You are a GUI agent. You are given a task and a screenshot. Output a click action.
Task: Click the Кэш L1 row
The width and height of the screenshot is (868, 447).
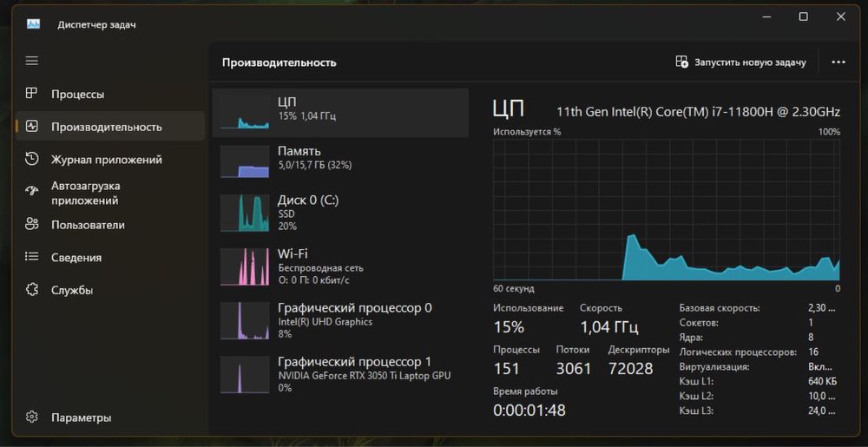pyautogui.click(x=758, y=382)
